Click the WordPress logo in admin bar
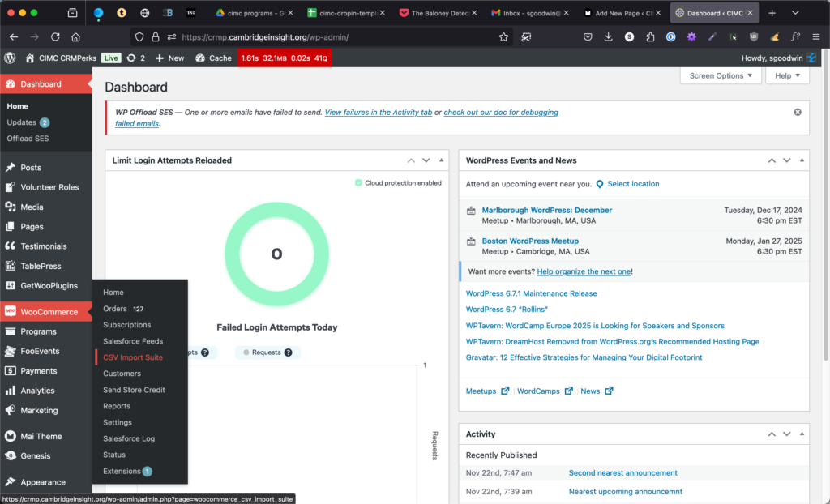The width and height of the screenshot is (830, 504). [x=10, y=58]
